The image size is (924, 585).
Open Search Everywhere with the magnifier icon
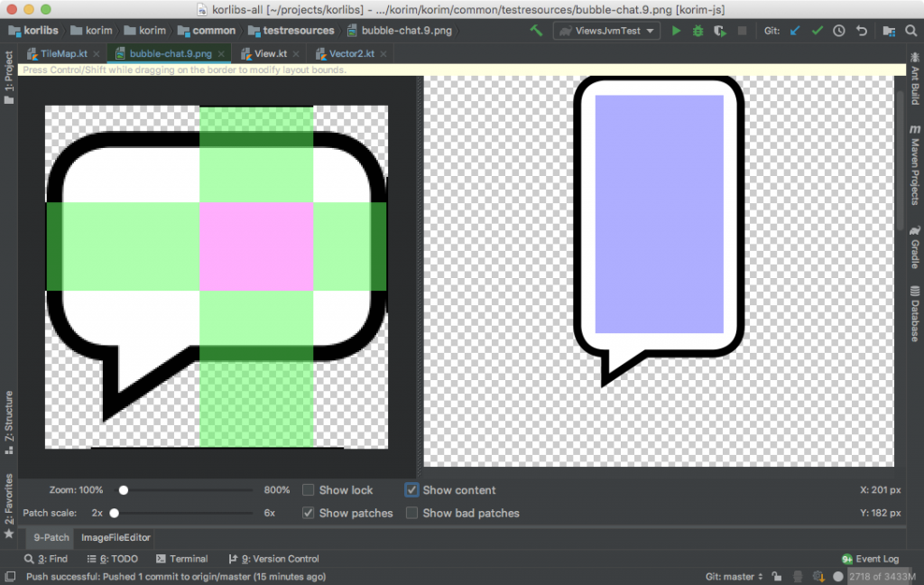click(910, 30)
